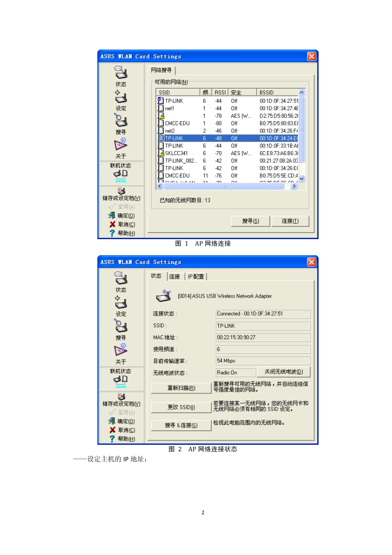Open 状态 icon in the 网络搜寻 window sidebar

click(121, 73)
